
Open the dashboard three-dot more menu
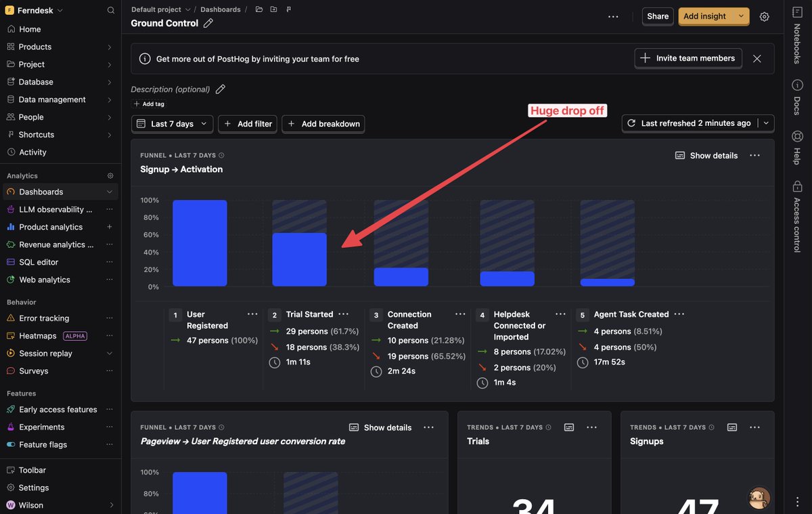[613, 16]
